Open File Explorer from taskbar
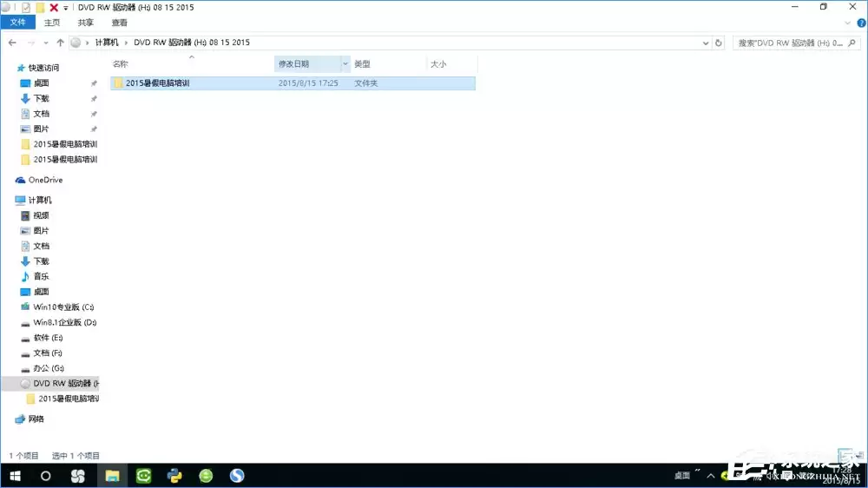Viewport: 868px width, 488px height. (112, 476)
